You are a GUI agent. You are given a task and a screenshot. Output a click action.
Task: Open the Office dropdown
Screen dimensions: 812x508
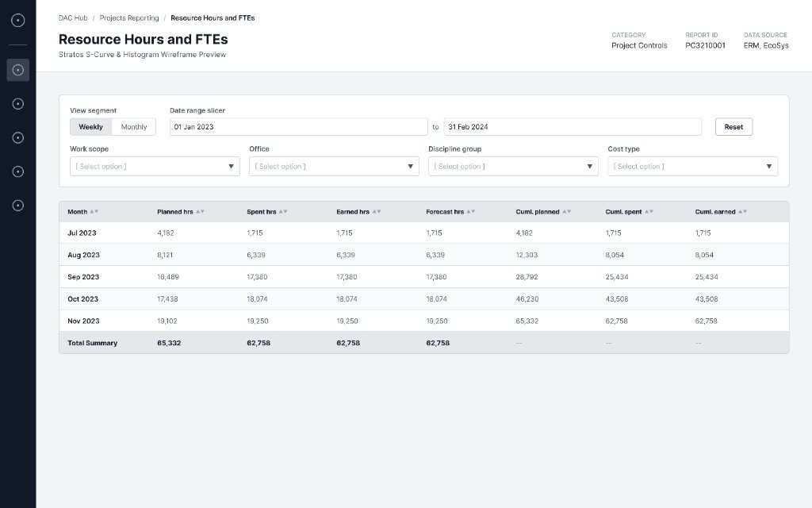334,167
